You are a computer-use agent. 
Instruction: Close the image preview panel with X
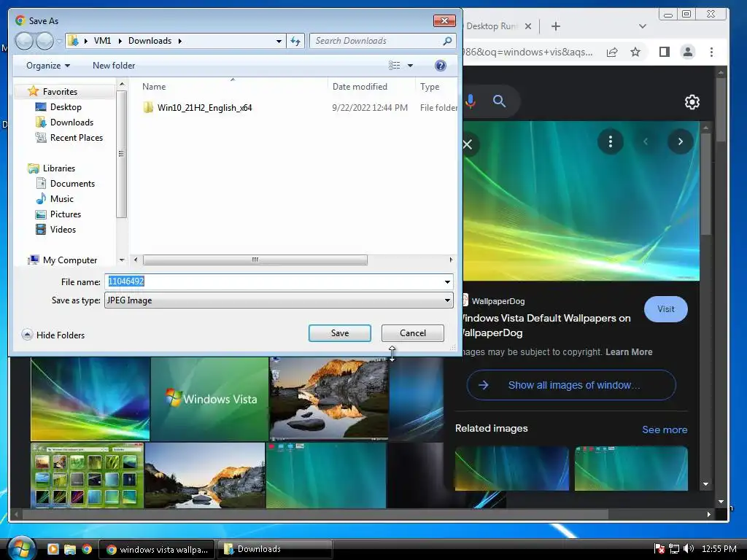point(468,144)
